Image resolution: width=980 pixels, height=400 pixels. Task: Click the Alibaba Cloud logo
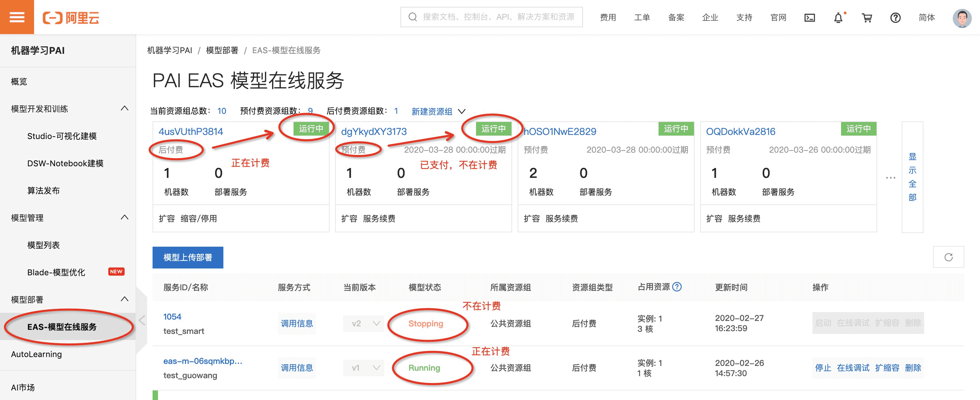(71, 17)
